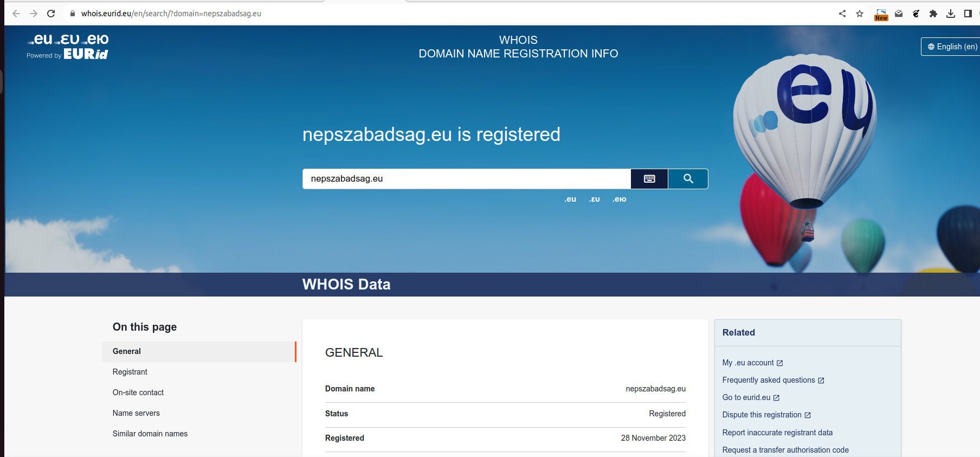Select Similar domain names in sidebar
This screenshot has height=457, width=980.
click(150, 434)
